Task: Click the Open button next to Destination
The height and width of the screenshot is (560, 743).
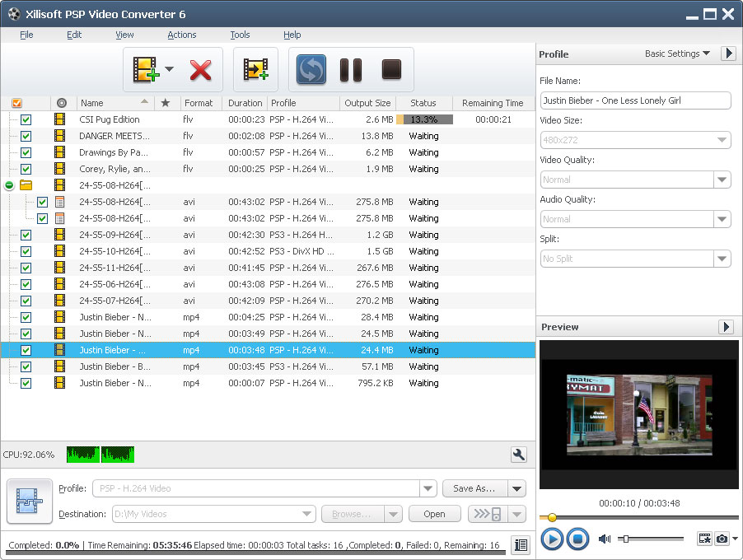Action: 434,513
